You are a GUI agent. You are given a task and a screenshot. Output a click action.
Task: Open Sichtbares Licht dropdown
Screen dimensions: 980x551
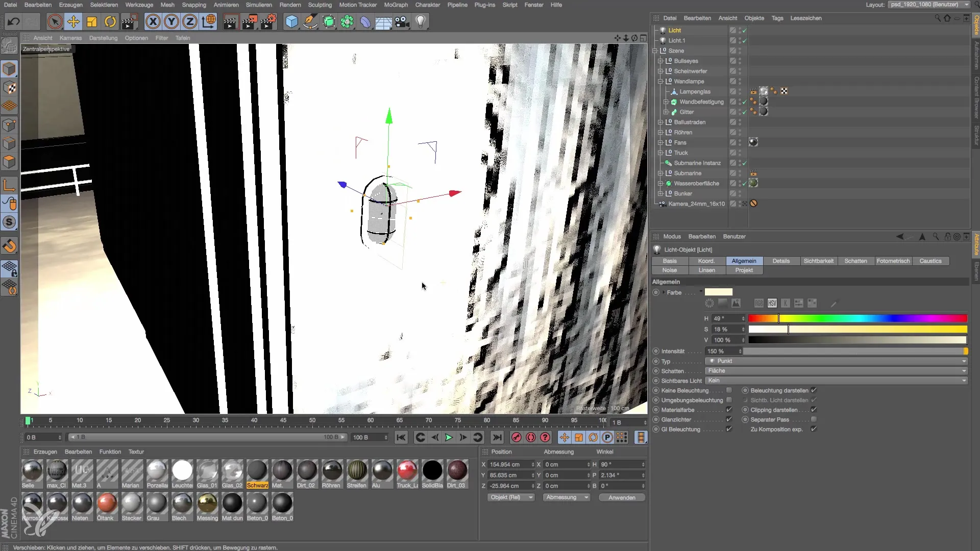(836, 381)
